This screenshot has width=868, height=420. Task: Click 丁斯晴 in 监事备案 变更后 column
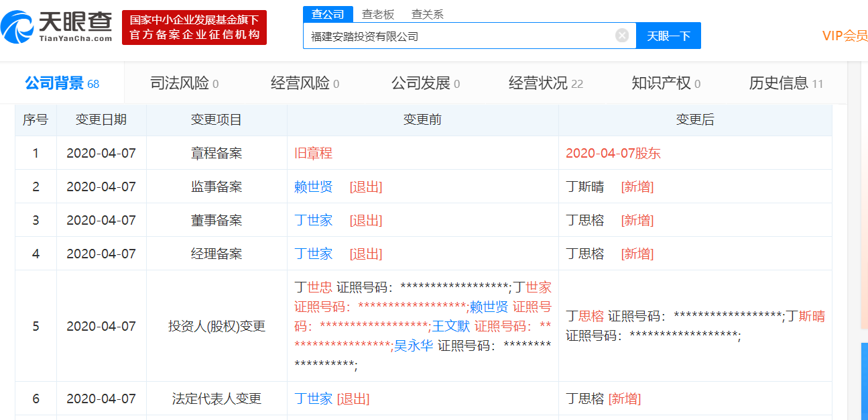tap(585, 187)
